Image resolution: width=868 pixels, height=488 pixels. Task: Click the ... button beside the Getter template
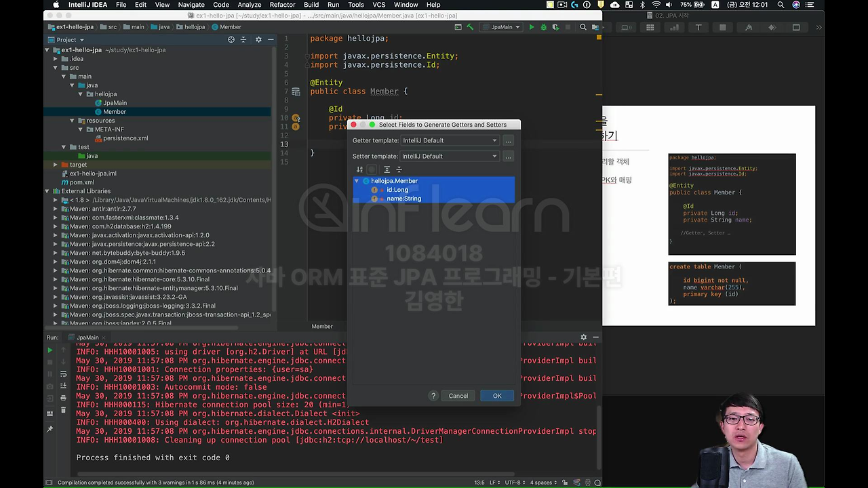[509, 140]
